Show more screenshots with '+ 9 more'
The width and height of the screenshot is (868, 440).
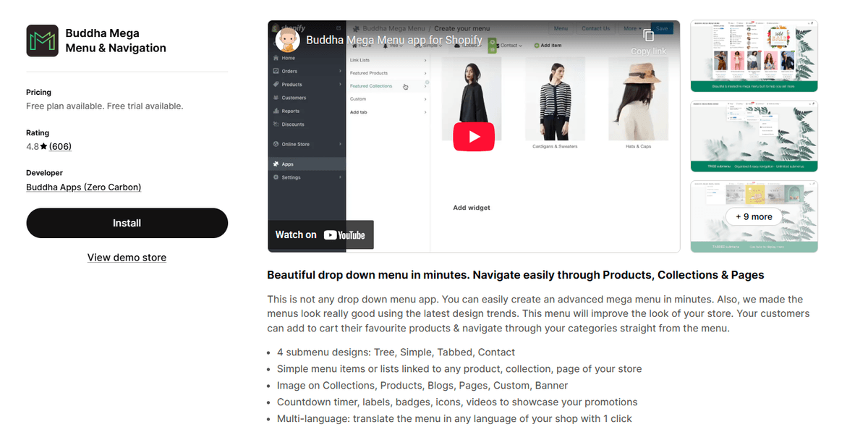point(754,216)
